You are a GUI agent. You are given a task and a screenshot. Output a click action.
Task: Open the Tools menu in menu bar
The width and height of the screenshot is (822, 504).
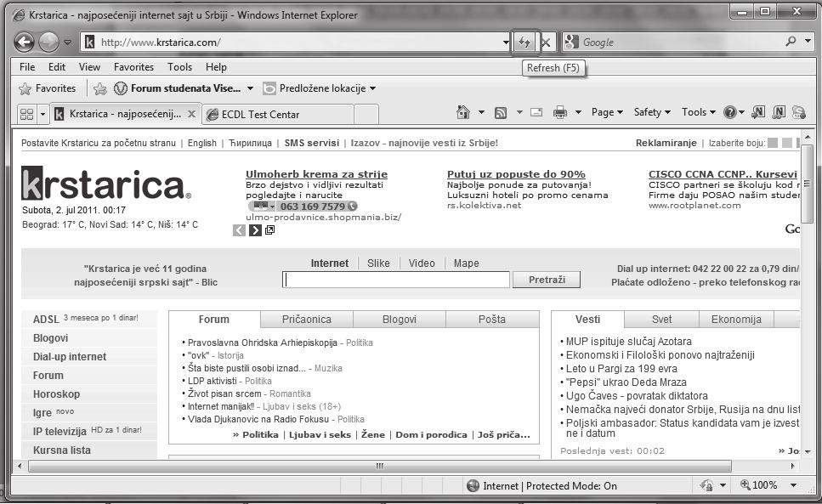tap(180, 67)
